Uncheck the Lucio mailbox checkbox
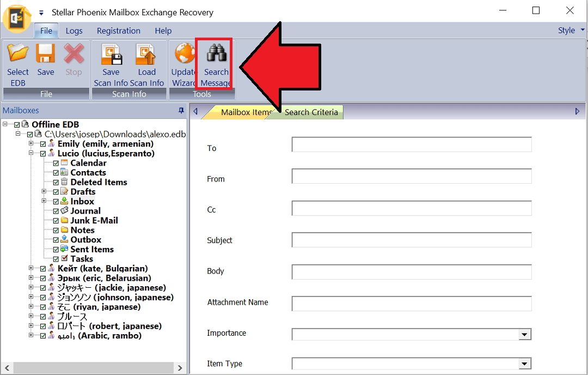This screenshot has height=375, width=588. pos(43,154)
